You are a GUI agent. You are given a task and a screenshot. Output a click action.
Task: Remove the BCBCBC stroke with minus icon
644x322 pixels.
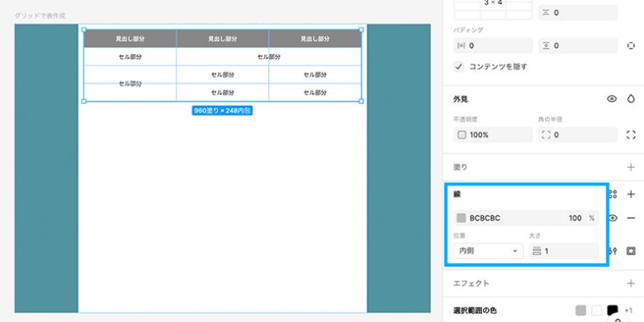point(631,218)
